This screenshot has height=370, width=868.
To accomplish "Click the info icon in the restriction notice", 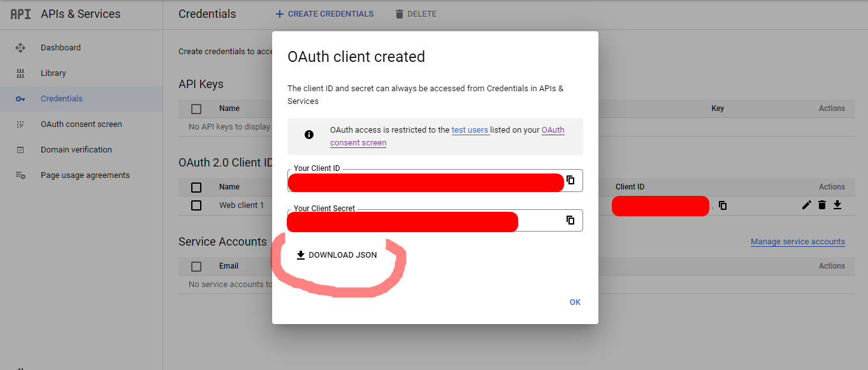I will tap(309, 135).
